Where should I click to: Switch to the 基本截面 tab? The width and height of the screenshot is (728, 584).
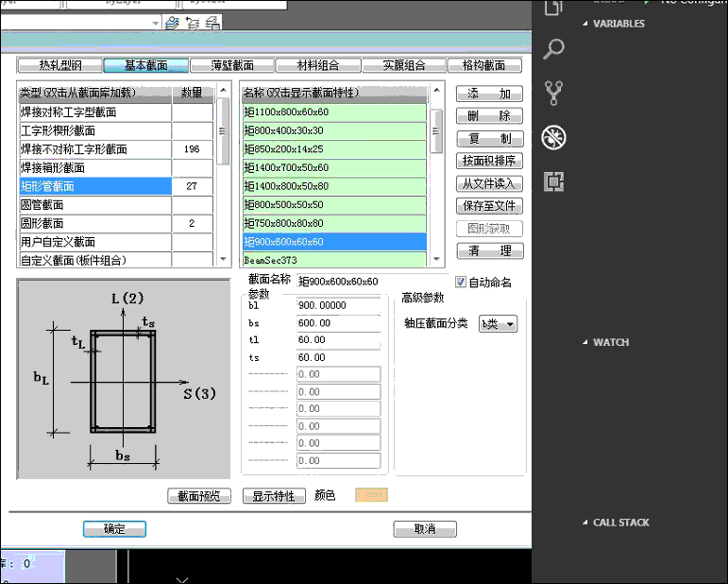145,65
